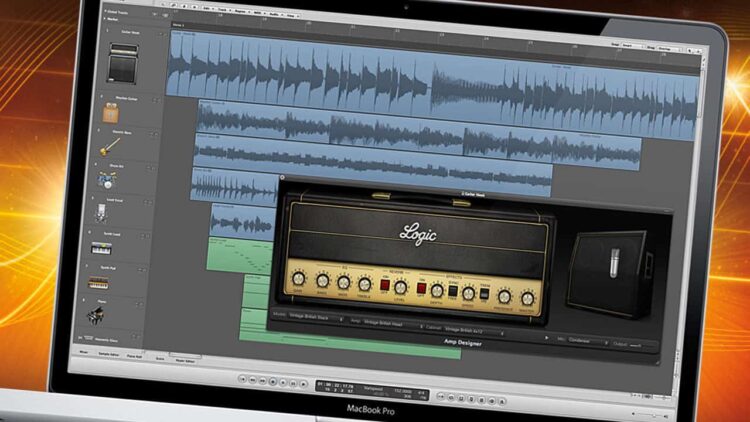Click the effects Speed knob
750x422 pixels.
(x=468, y=293)
